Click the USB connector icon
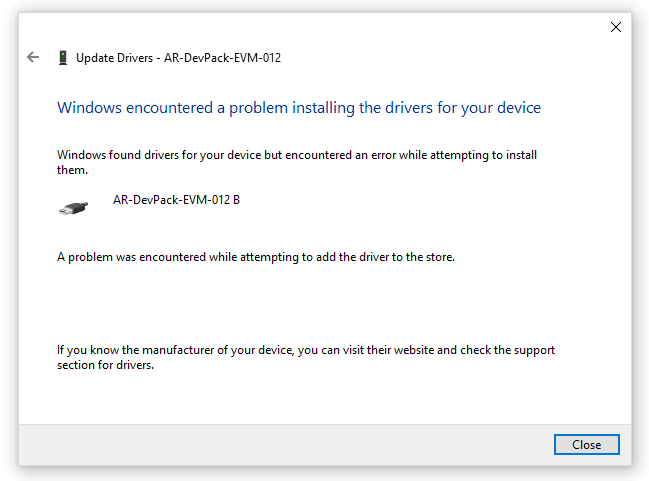Viewport: 649px width, 481px height. tap(74, 208)
